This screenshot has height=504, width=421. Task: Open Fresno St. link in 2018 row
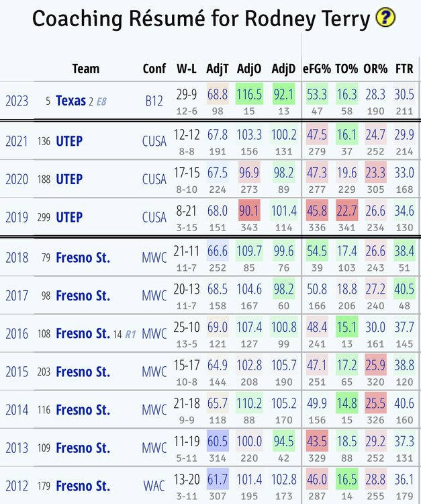pos(83,257)
